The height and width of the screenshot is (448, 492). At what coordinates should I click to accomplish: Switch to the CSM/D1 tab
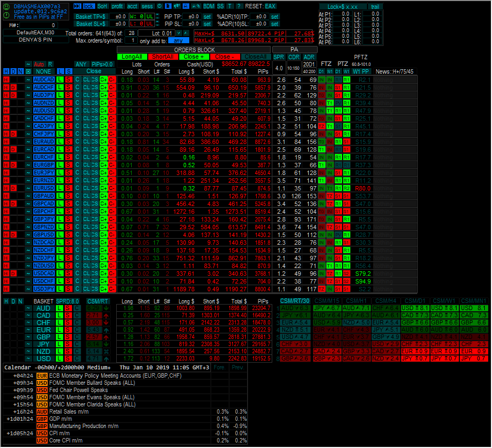(415, 301)
